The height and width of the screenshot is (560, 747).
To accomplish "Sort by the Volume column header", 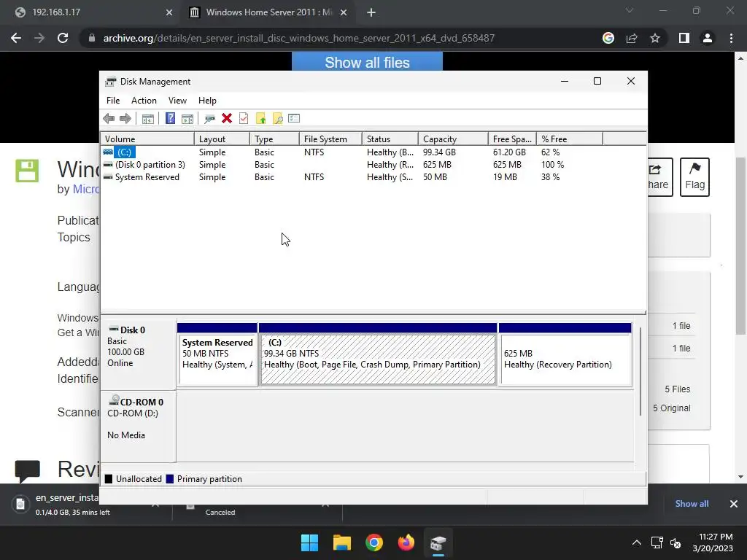I will click(x=147, y=139).
